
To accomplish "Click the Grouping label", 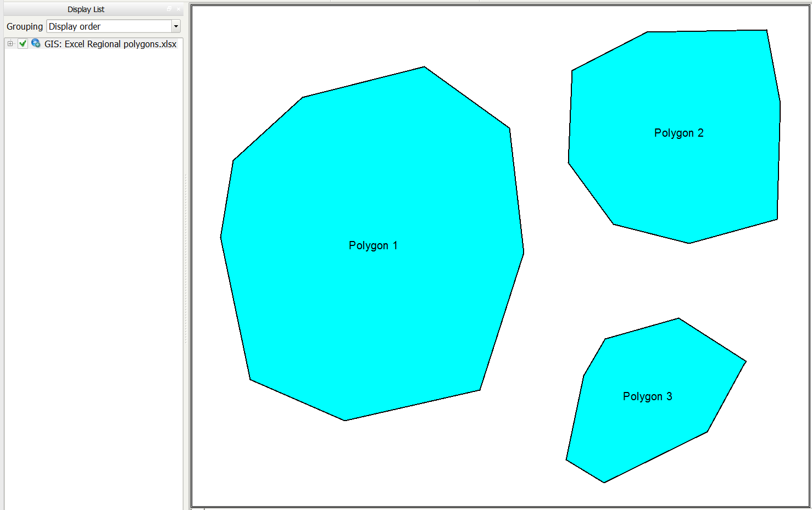I will pos(25,26).
